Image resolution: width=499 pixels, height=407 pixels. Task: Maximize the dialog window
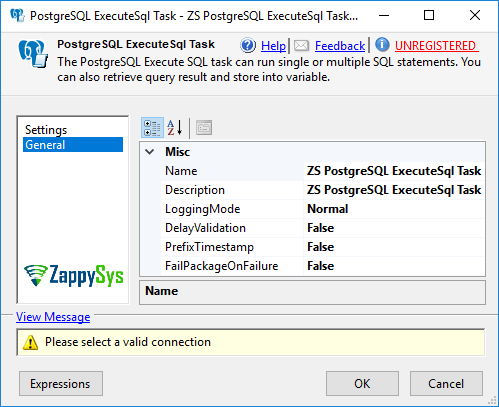click(429, 15)
